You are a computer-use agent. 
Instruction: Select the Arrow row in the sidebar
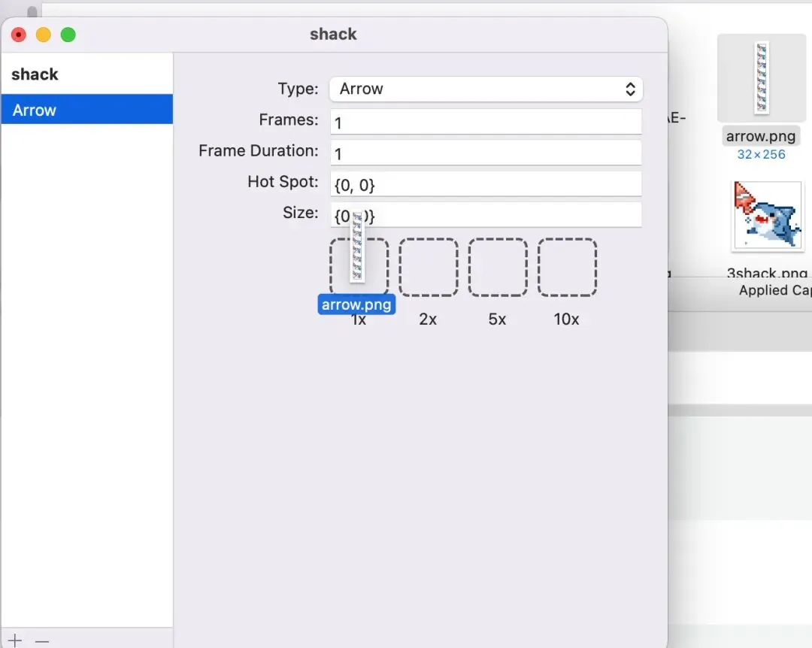(x=87, y=109)
